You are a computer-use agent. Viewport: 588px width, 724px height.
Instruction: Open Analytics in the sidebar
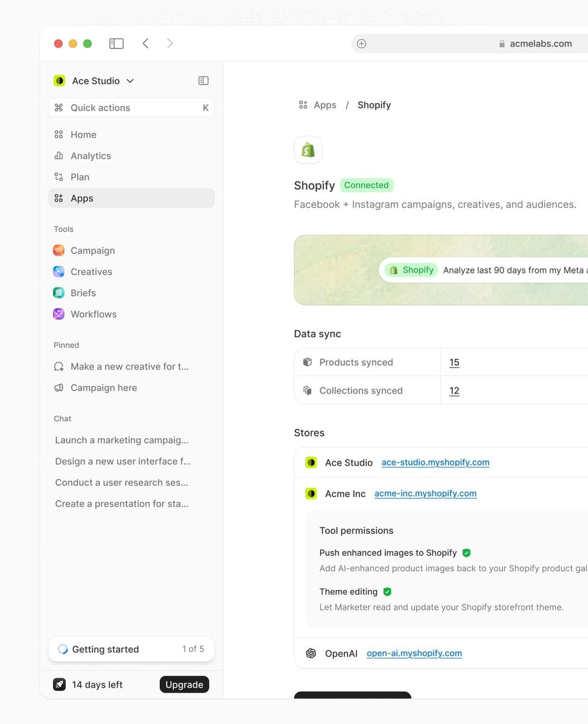point(131,156)
